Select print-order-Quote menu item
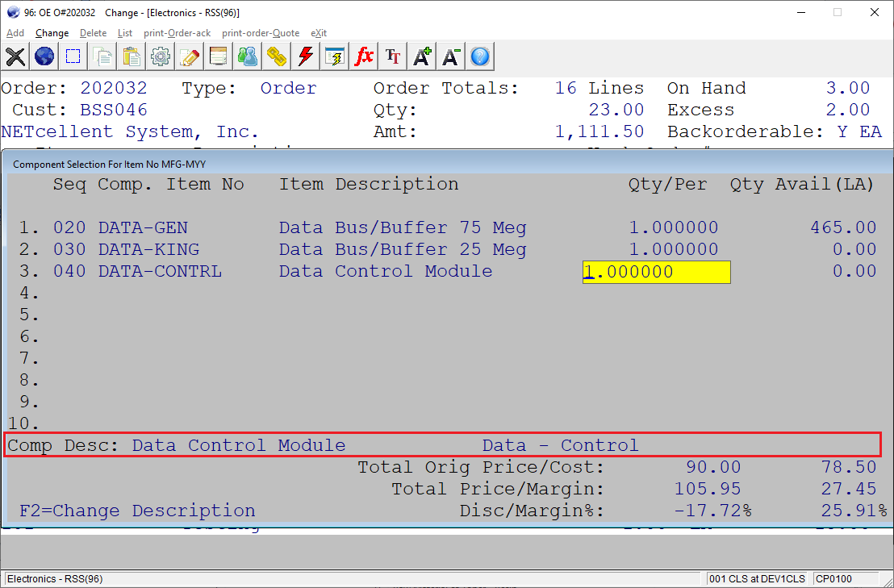 [x=261, y=33]
